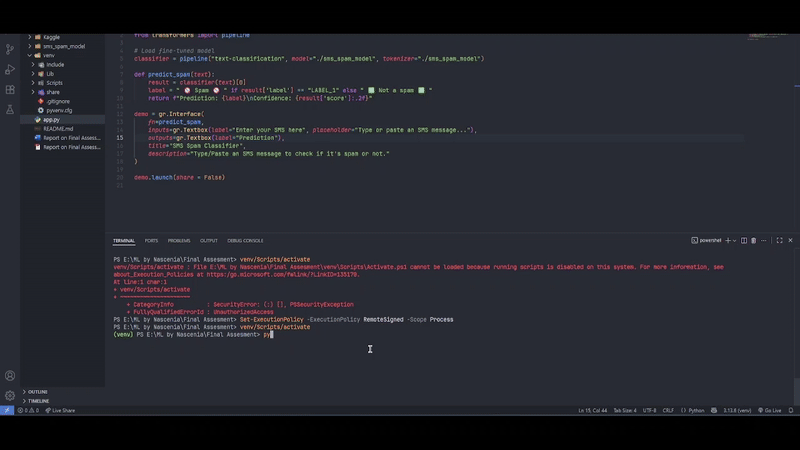800x450 pixels.
Task: Expand the TIMELINE section
Action: 38,401
